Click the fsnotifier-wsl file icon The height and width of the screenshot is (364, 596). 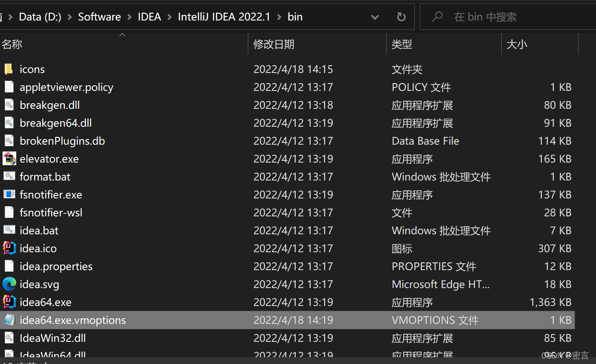[9, 213]
